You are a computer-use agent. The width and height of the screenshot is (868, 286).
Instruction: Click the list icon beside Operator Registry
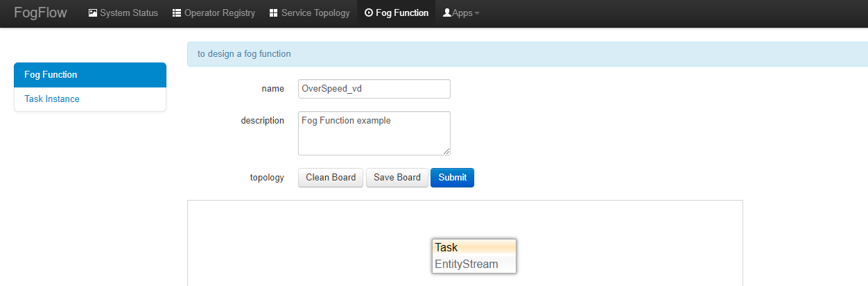(x=177, y=13)
